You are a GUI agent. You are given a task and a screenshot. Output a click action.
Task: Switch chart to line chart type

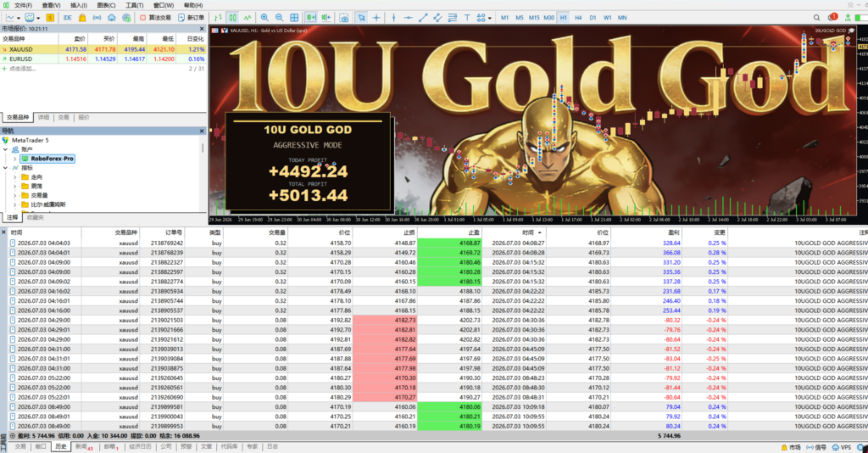click(247, 18)
